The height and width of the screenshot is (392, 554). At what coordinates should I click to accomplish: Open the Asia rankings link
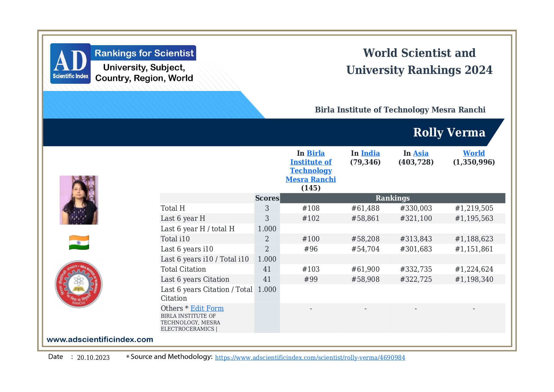421,153
